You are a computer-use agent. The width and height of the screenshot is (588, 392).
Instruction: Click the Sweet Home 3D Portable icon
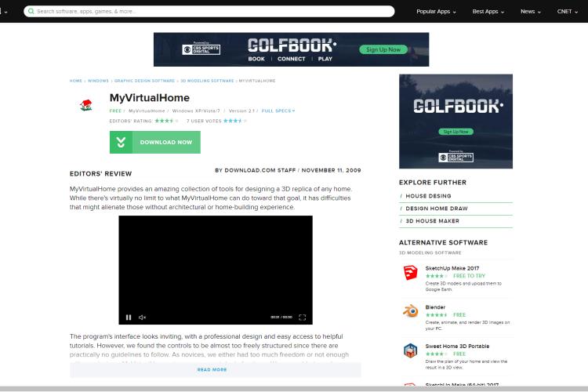(410, 350)
